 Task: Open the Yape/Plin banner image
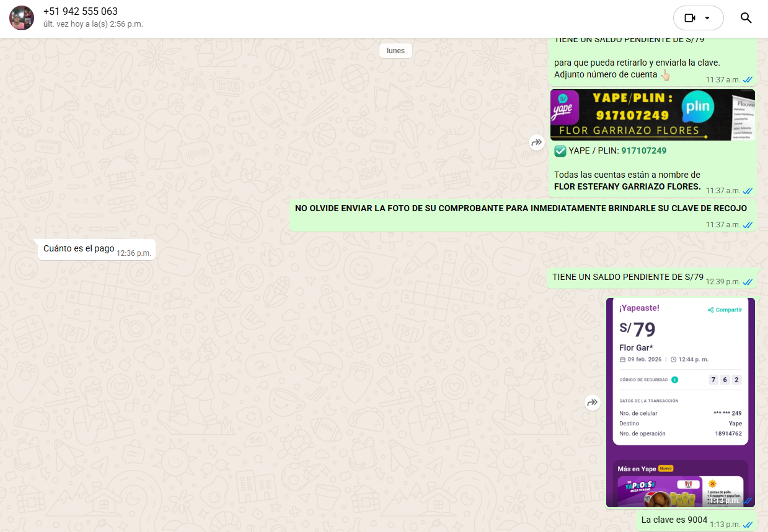(x=652, y=115)
